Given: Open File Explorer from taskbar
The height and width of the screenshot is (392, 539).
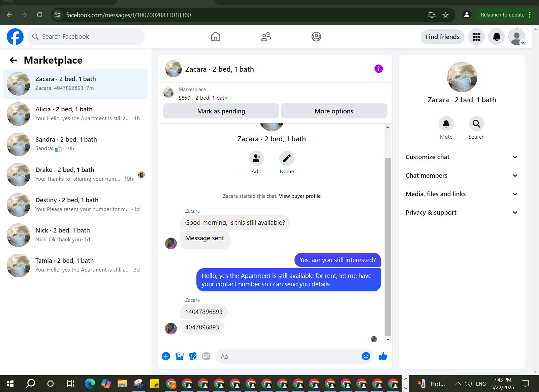Looking at the screenshot, I should point(122,384).
